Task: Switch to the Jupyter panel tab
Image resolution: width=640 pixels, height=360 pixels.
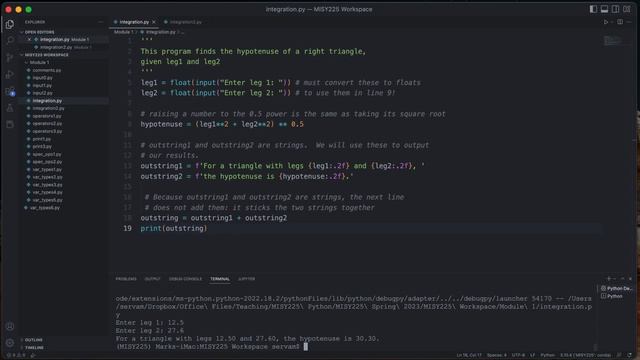Action: 247,279
